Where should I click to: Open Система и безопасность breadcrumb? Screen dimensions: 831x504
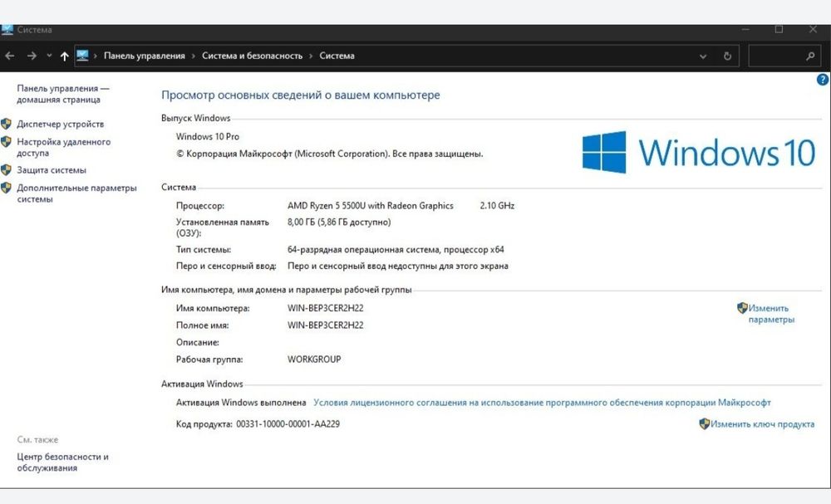(253, 56)
